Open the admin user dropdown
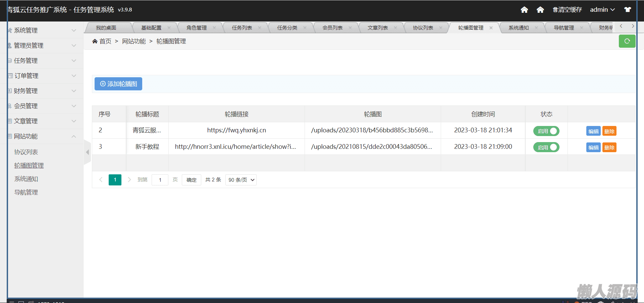The height and width of the screenshot is (303, 644). coord(602,10)
